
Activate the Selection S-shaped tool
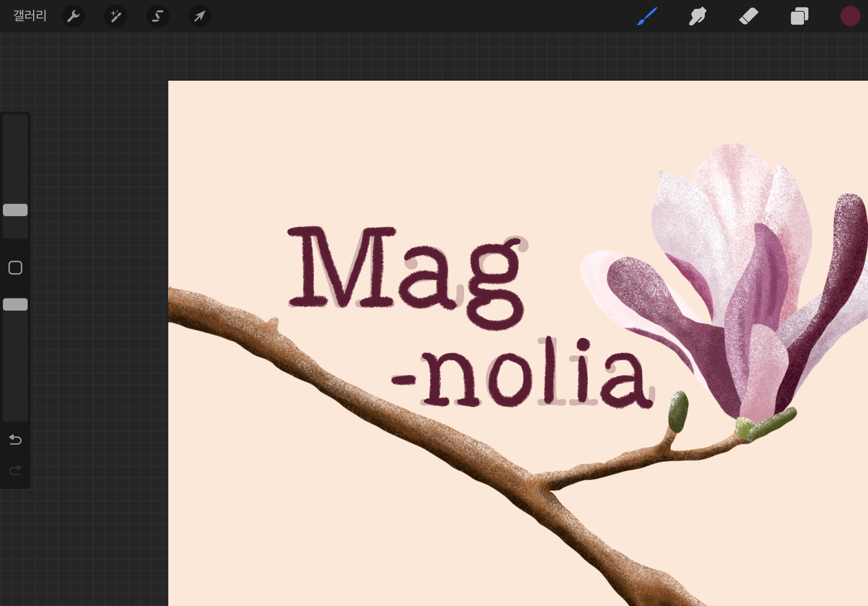(158, 16)
